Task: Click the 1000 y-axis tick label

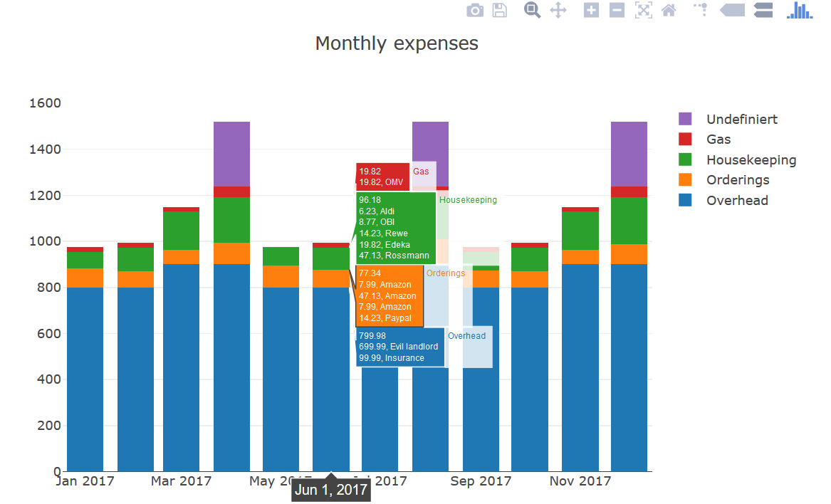Action: coord(45,241)
